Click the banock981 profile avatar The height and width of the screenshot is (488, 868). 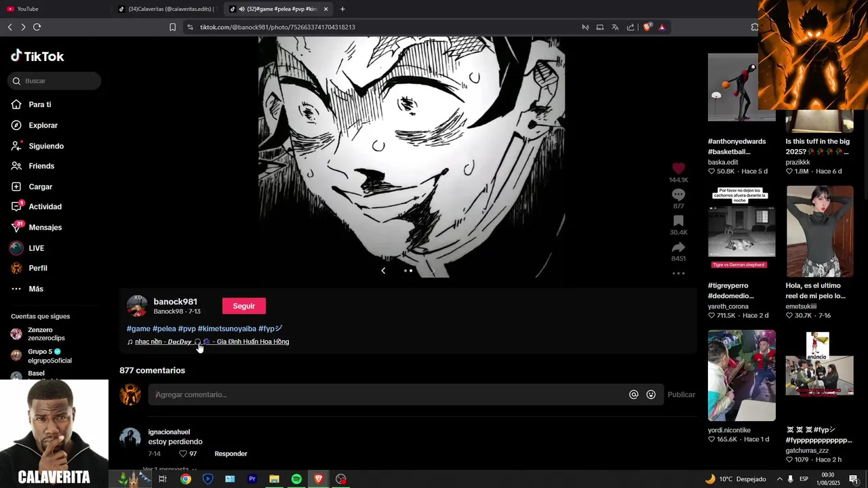137,306
